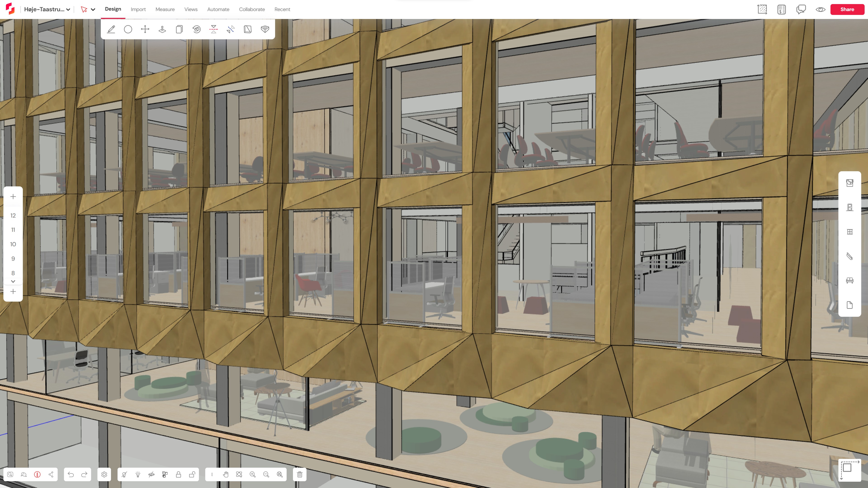Select the Draw pencil tool
This screenshot has width=868, height=488.
(111, 30)
